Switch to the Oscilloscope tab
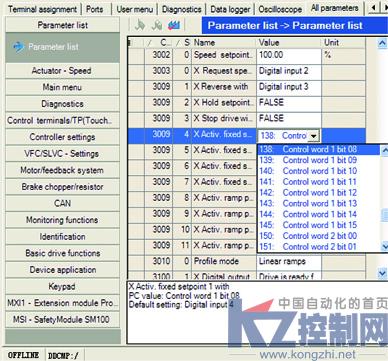 [280, 9]
